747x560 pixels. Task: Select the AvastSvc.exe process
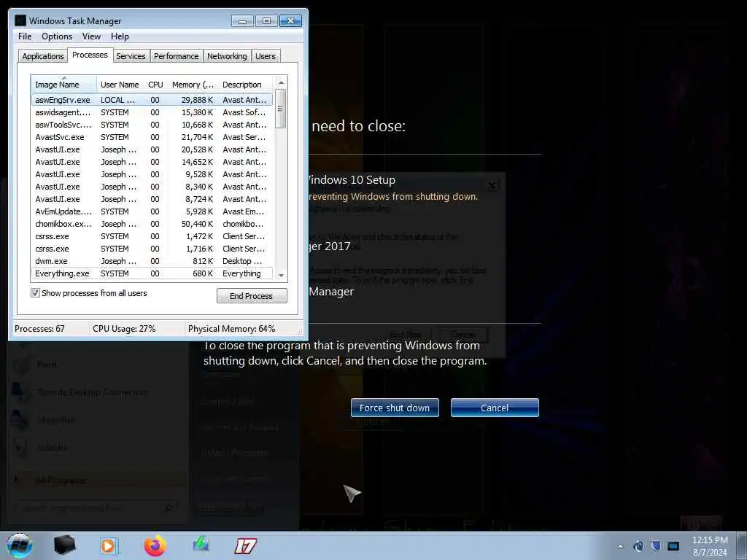(x=152, y=137)
